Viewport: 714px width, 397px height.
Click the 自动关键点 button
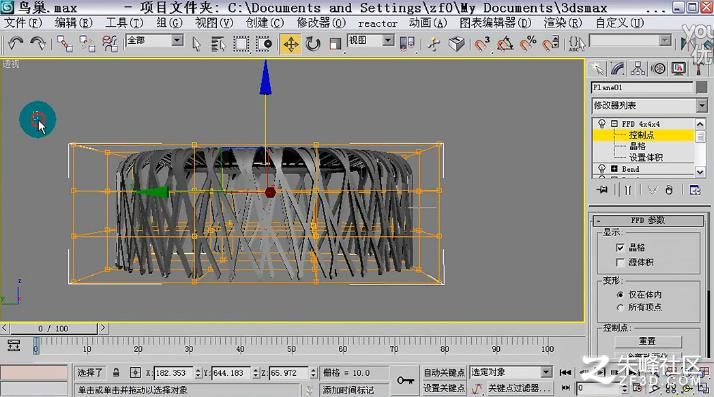[x=444, y=372]
